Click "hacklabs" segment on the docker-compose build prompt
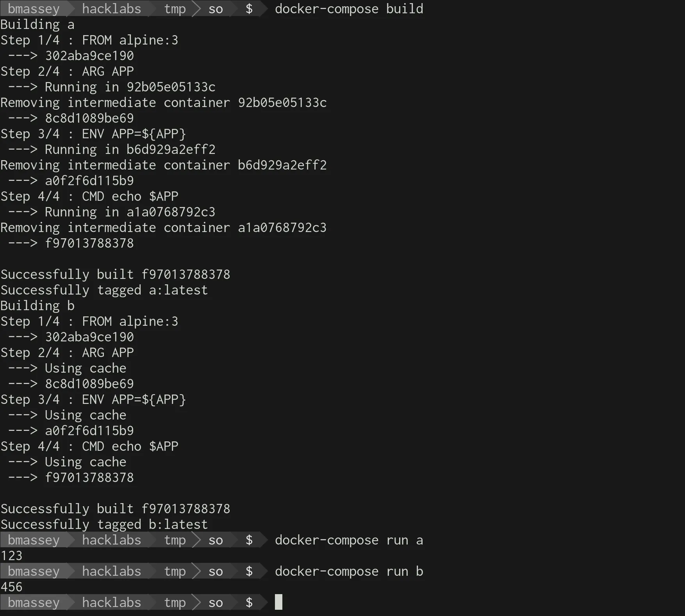The image size is (685, 616). click(x=111, y=9)
